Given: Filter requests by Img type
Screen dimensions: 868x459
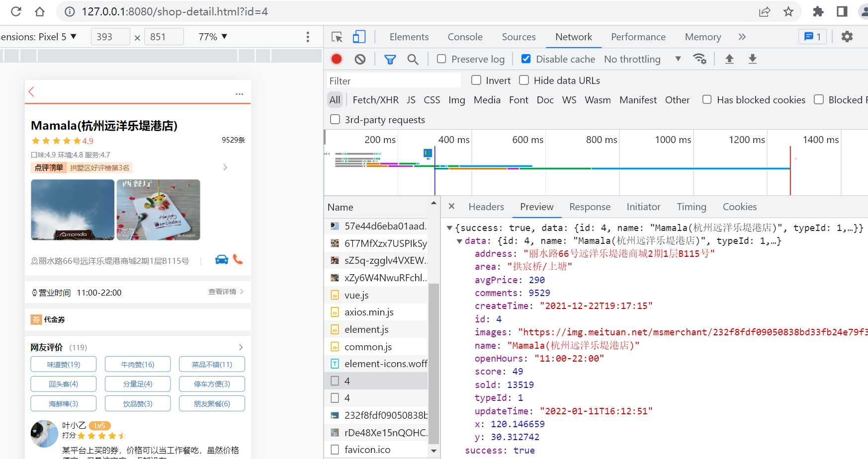Looking at the screenshot, I should 457,100.
